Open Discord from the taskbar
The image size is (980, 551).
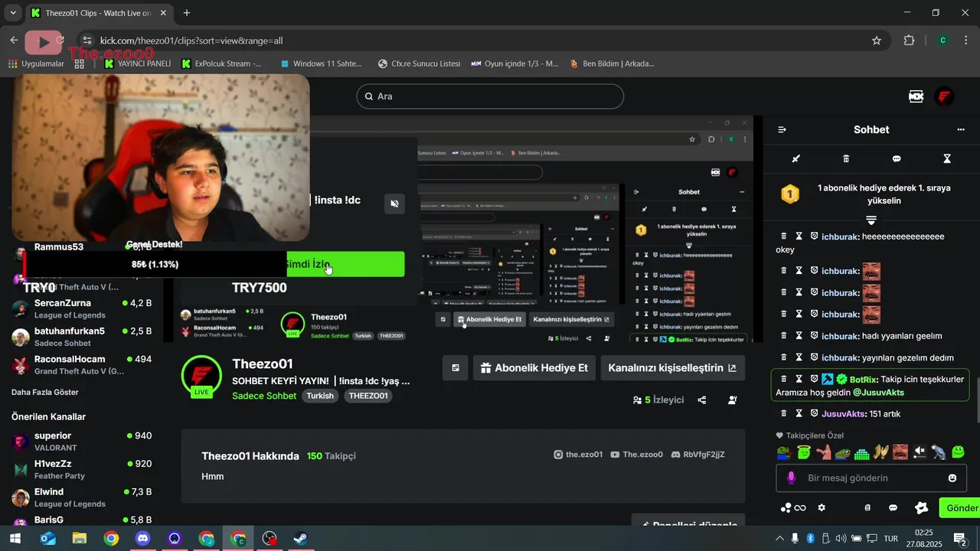142,539
